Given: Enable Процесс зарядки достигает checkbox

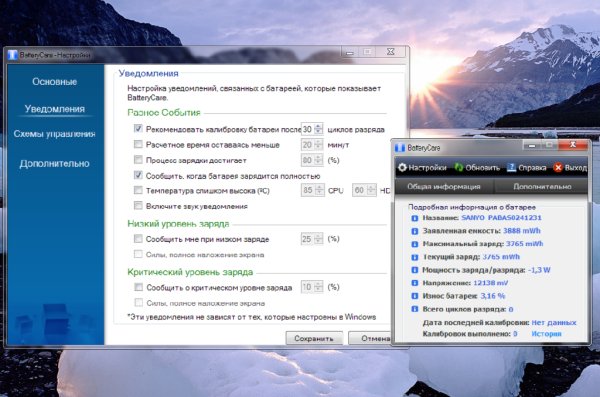Looking at the screenshot, I should point(138,159).
